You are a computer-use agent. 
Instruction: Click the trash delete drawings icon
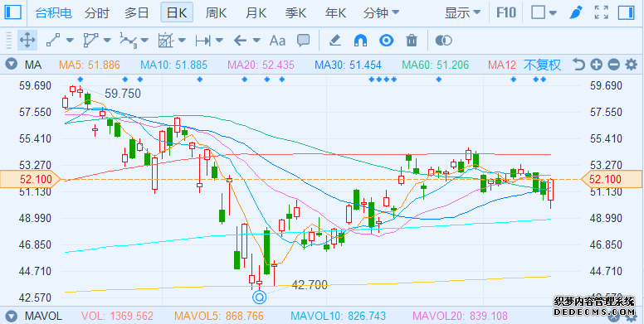click(412, 41)
